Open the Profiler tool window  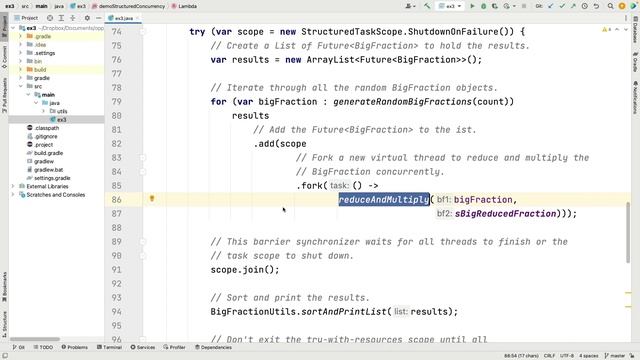(x=175, y=347)
